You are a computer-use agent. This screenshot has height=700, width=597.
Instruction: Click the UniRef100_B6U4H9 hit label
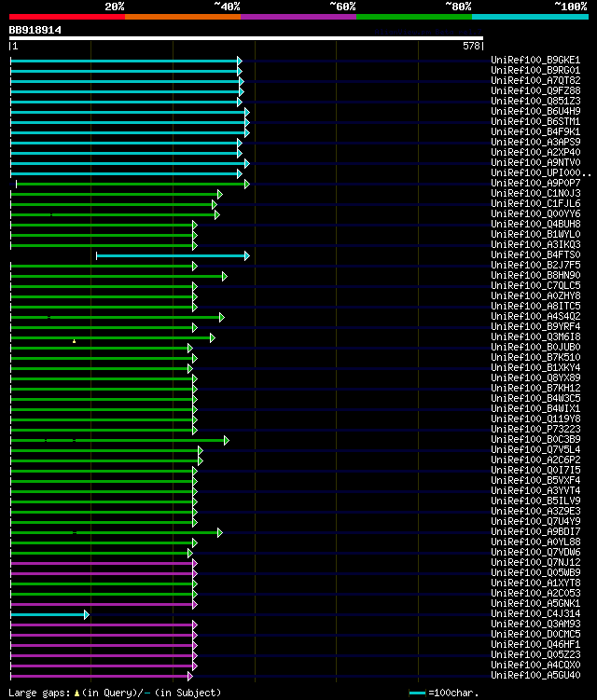tap(535, 111)
